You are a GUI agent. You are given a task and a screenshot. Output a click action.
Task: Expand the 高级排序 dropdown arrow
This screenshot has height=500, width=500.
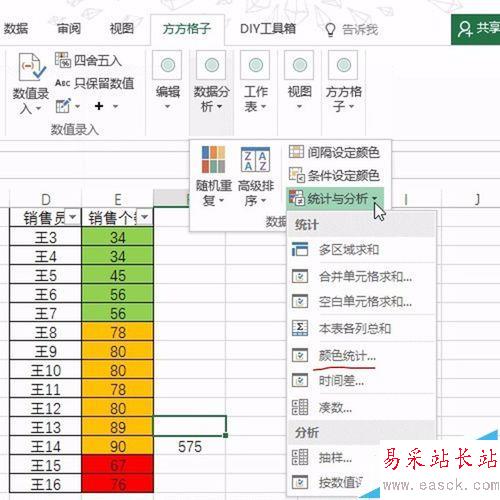click(263, 201)
